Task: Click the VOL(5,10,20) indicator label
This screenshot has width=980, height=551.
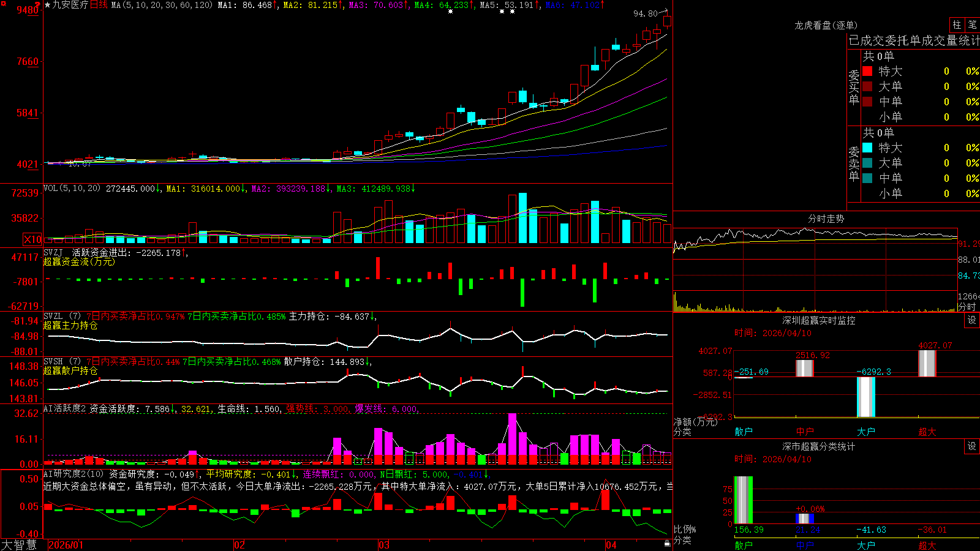Action: [72, 188]
